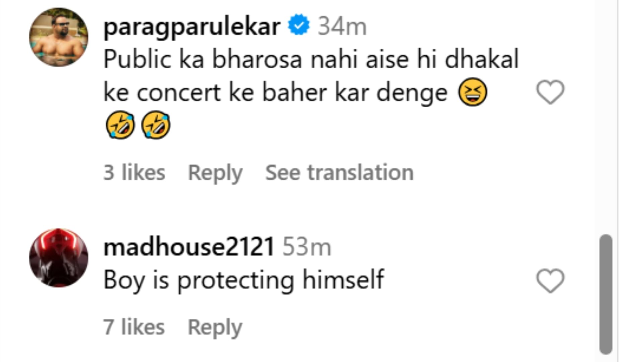This screenshot has width=644, height=362.
Task: Click the squinting laughing emoji
Action: tap(473, 92)
